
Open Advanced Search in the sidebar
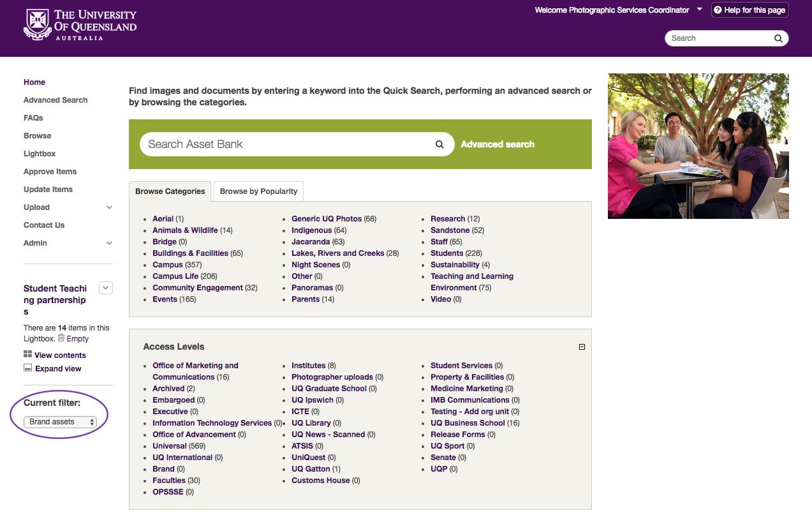pyautogui.click(x=55, y=100)
